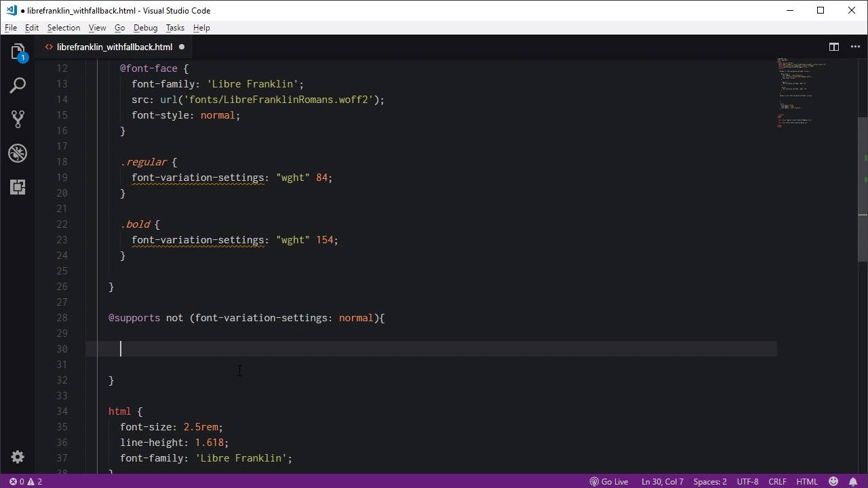Select the librefranklin_withfallback.html editor tab
The width and height of the screenshot is (868, 488).
click(114, 47)
